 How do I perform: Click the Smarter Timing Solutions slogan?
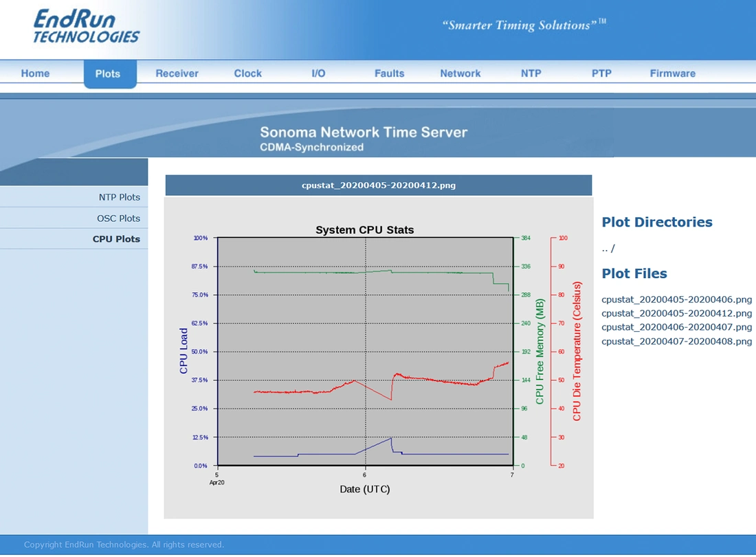pos(524,25)
